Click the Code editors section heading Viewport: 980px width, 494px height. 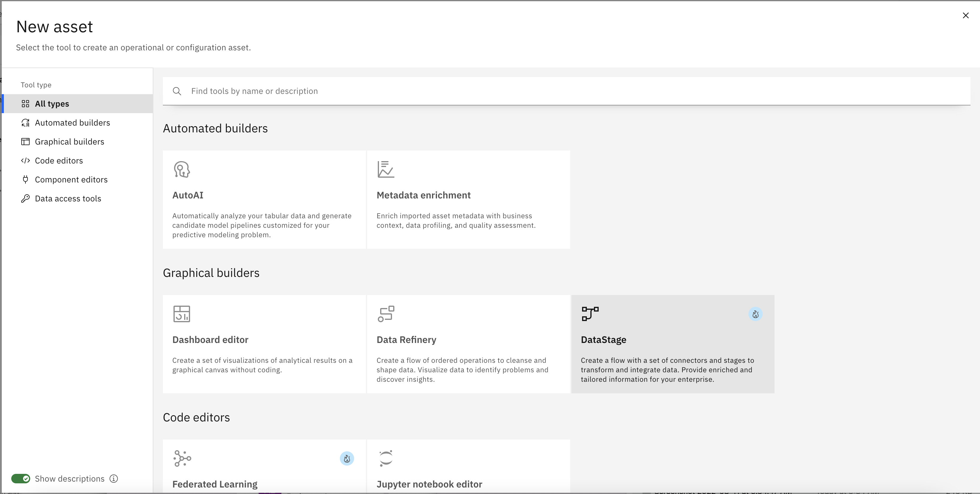pos(196,417)
